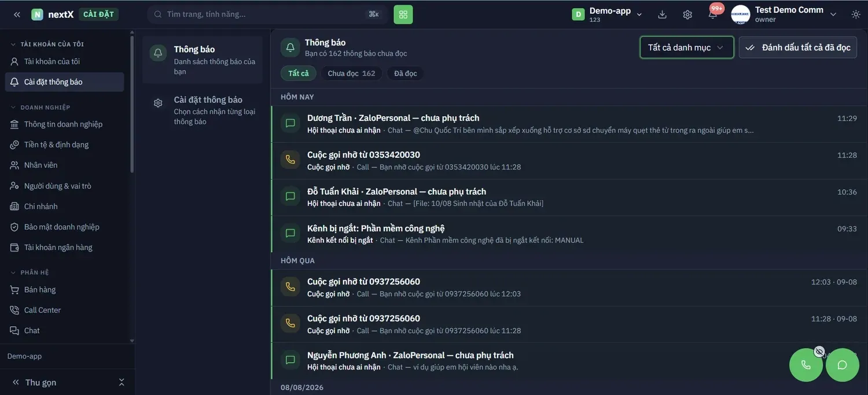Image resolution: width=868 pixels, height=395 pixels.
Task: Click the Call Center phone icon in the sidebar
Action: [x=14, y=310]
